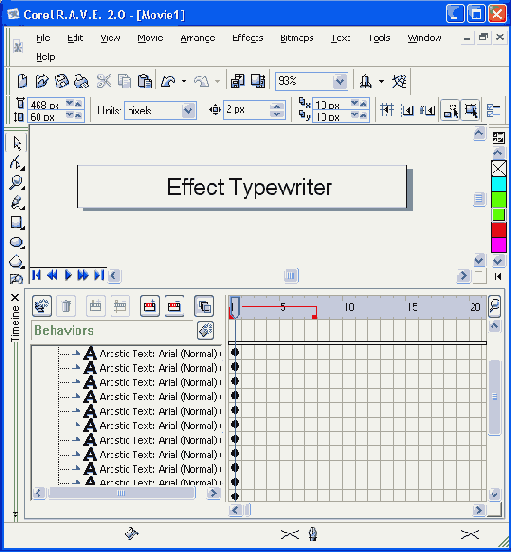The image size is (511, 552).
Task: Open the Movie menu
Action: coord(150,38)
